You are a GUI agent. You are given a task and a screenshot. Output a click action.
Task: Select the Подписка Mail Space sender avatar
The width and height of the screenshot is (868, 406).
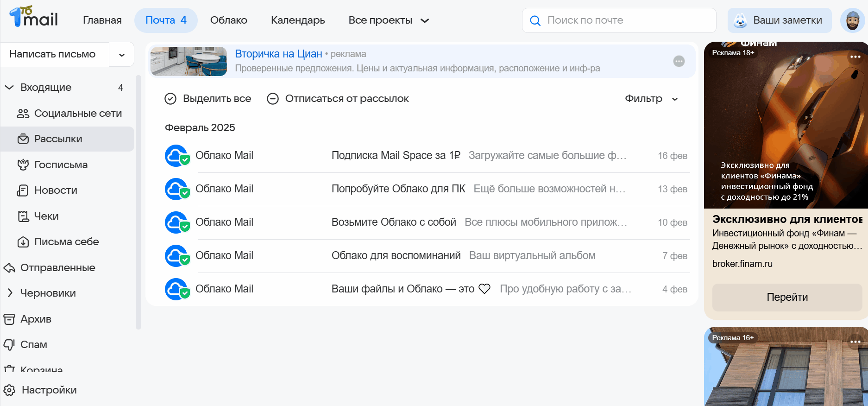pyautogui.click(x=176, y=156)
